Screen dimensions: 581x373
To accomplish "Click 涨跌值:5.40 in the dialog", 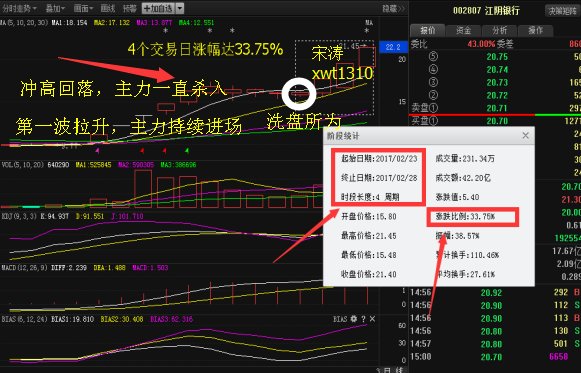I will point(457,197).
